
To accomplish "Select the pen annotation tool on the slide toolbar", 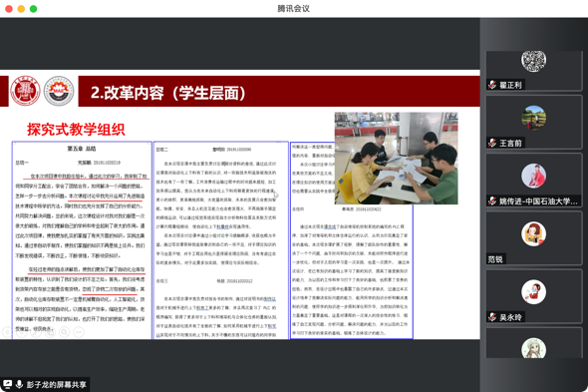I will click(x=36, y=332).
